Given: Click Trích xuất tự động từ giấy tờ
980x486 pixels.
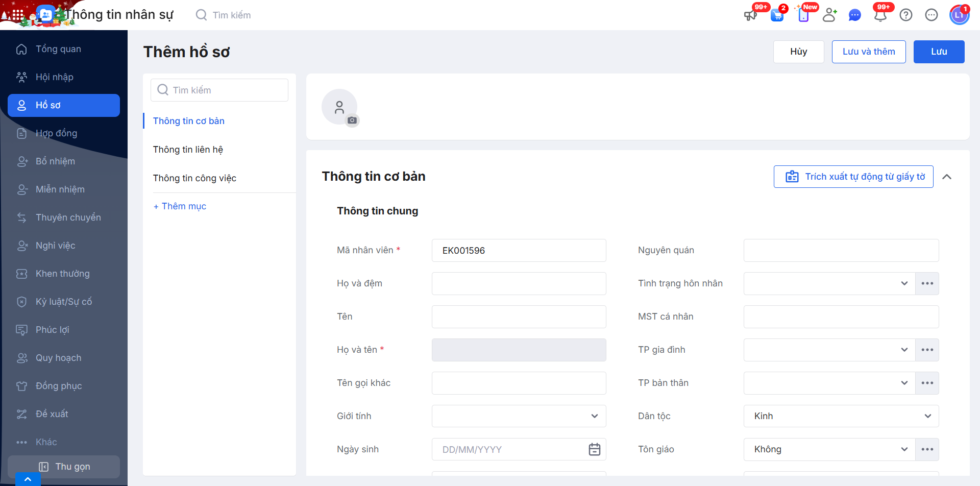Looking at the screenshot, I should tap(853, 177).
